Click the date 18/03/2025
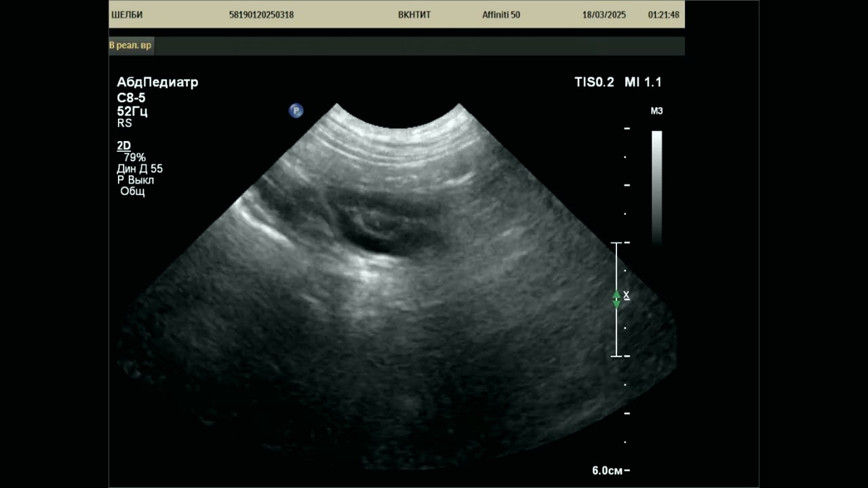Image resolution: width=868 pixels, height=488 pixels. pos(604,15)
